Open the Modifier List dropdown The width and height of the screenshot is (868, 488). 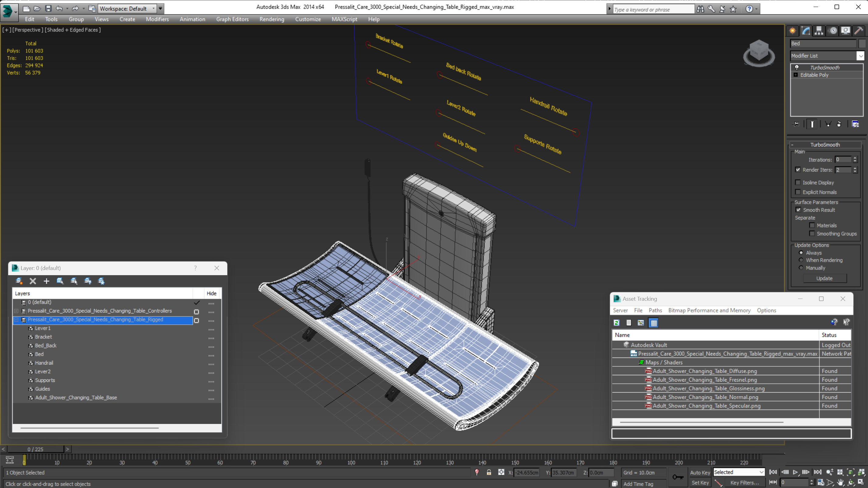click(x=861, y=56)
